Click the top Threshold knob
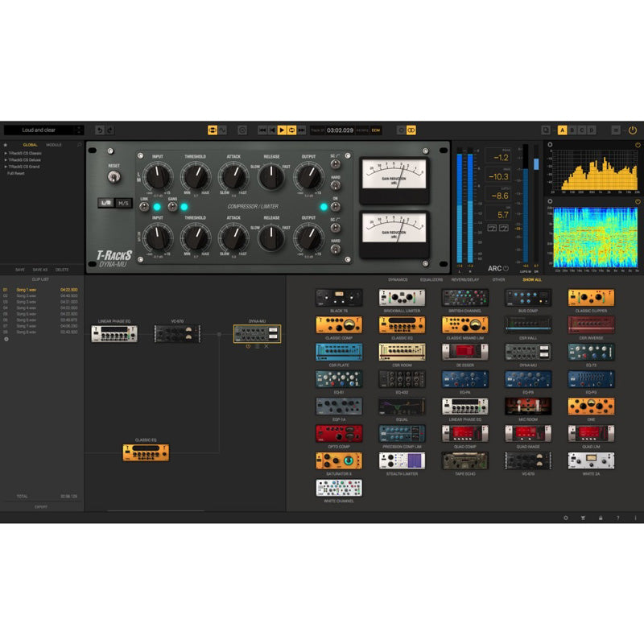This screenshot has width=644, height=644. tap(195, 175)
